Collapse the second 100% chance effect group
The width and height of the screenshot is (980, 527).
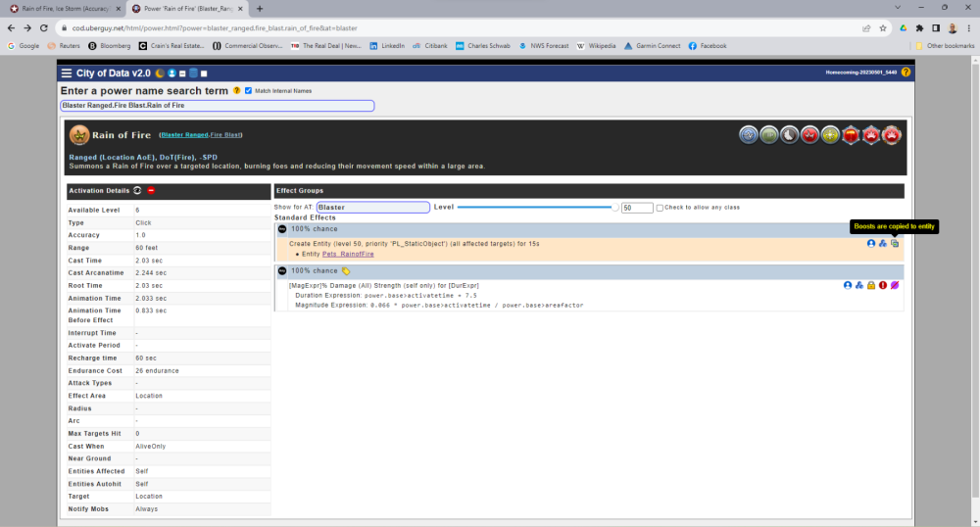282,270
